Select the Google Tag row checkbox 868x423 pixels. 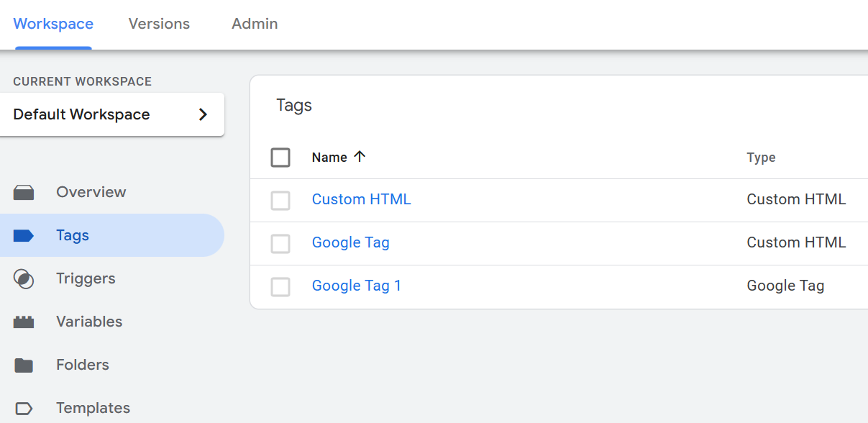point(280,244)
